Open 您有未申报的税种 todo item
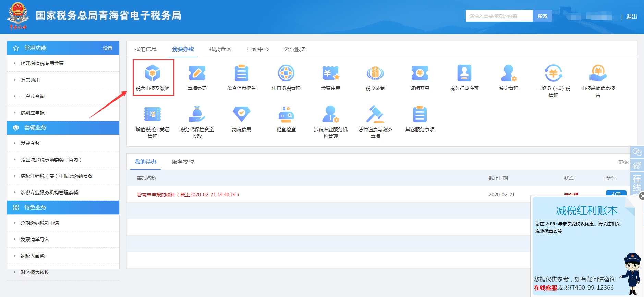The height and width of the screenshot is (297, 644). pyautogui.click(x=188, y=195)
